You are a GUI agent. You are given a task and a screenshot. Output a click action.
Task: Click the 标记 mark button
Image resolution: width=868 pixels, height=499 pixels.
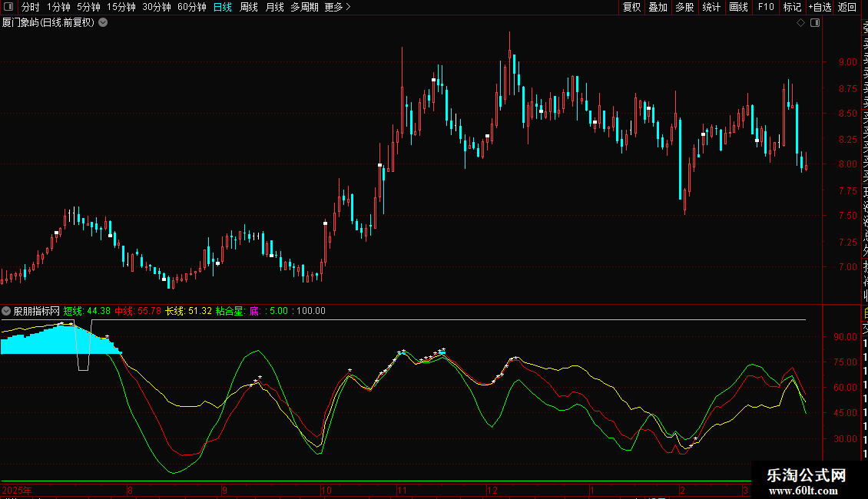coord(792,7)
